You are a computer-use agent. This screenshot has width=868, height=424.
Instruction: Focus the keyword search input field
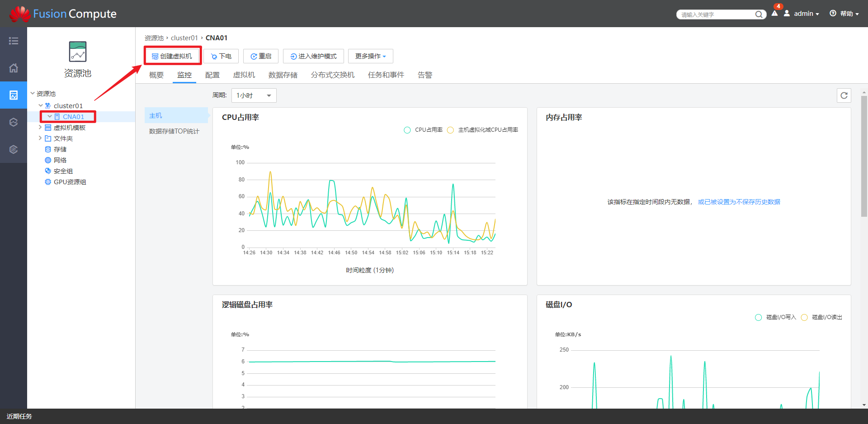[717, 14]
